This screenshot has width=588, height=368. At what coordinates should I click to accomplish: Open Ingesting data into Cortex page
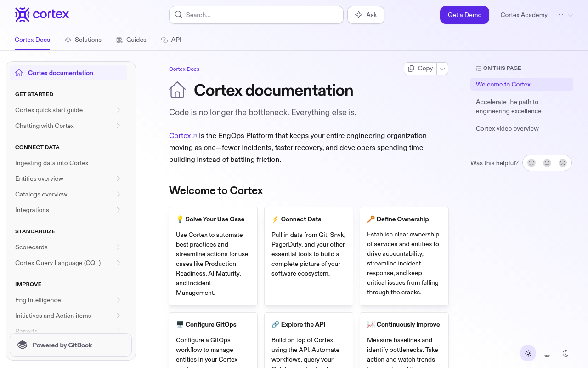click(x=68, y=163)
